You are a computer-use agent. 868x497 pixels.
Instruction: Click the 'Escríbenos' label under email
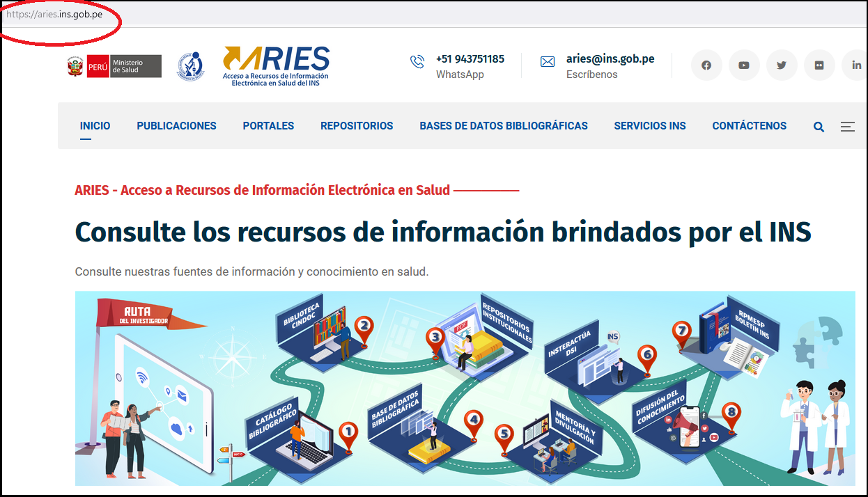pyautogui.click(x=592, y=74)
